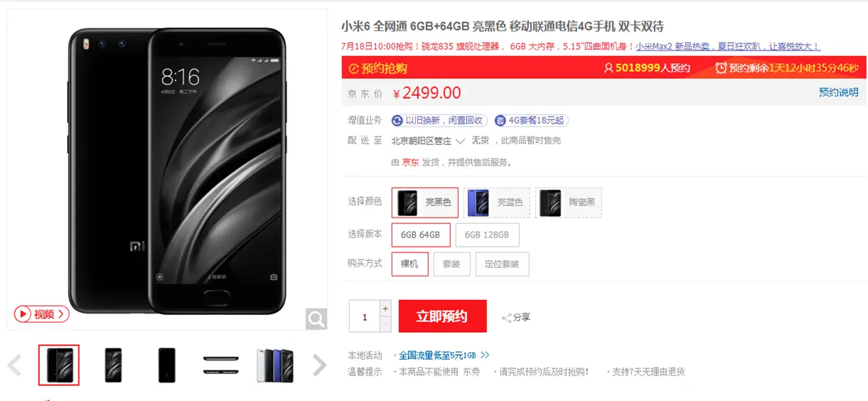Screen dimensions: 868x401
Task: Select the 亮蓝色 color option
Action: (x=496, y=203)
